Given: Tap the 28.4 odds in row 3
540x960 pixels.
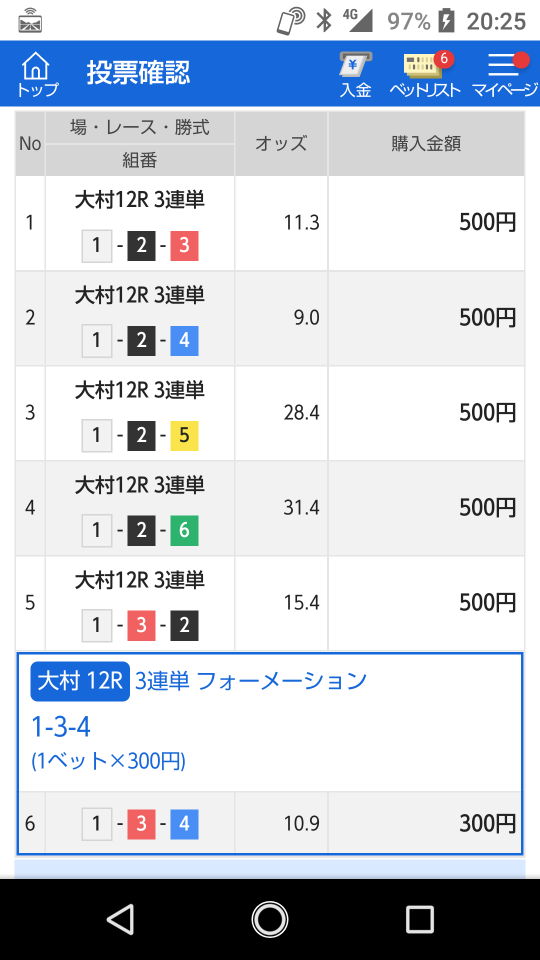Looking at the screenshot, I should pos(301,413).
